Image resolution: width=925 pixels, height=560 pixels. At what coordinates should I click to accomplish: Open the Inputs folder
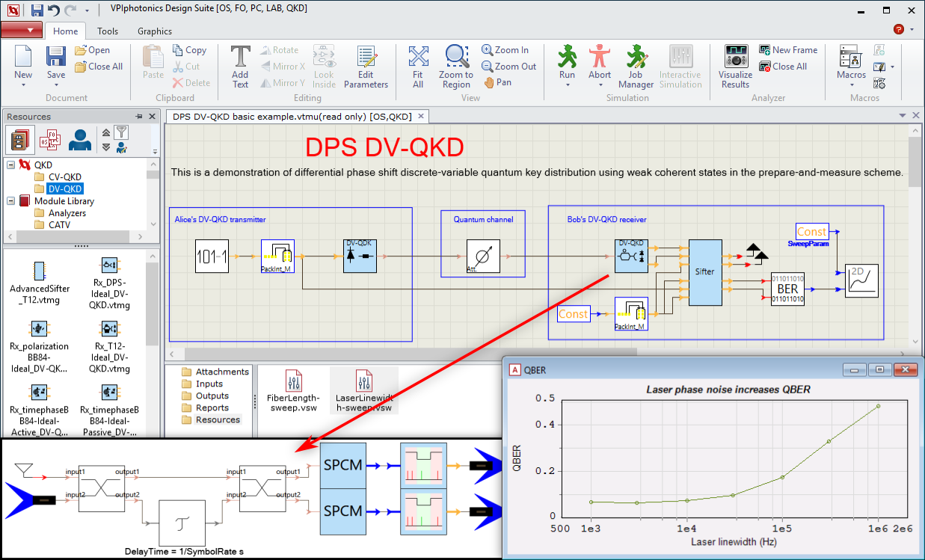[202, 384]
